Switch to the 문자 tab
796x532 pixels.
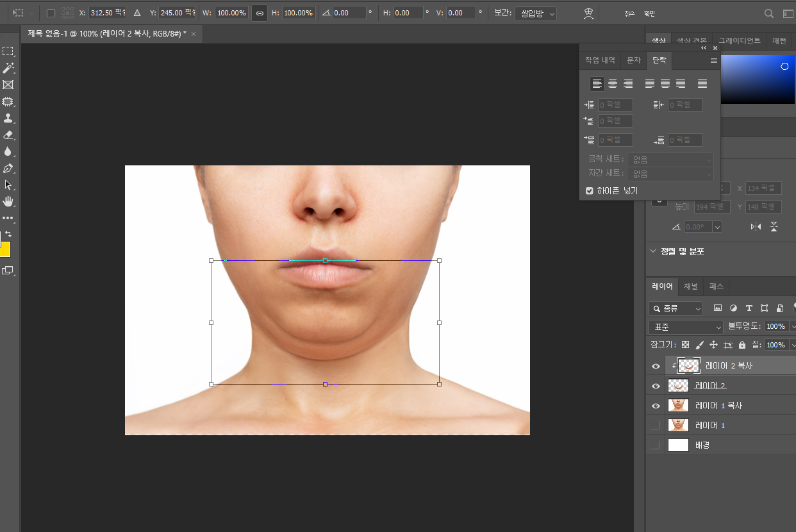(x=633, y=60)
